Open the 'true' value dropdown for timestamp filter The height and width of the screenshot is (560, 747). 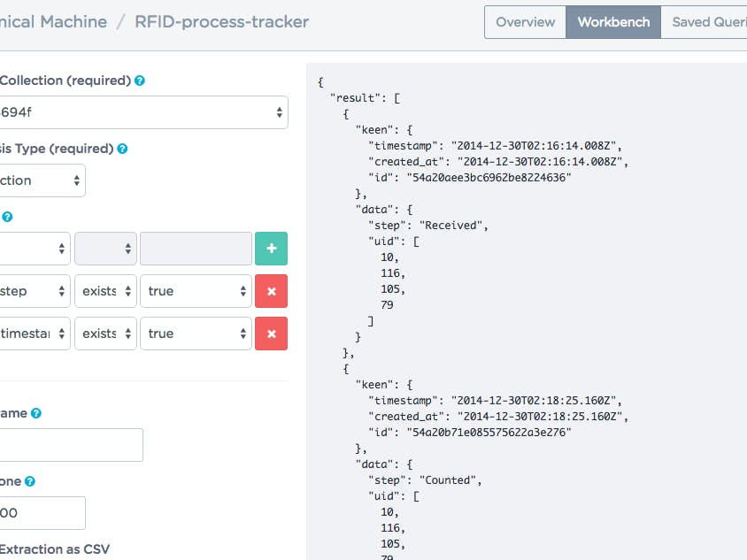[195, 334]
